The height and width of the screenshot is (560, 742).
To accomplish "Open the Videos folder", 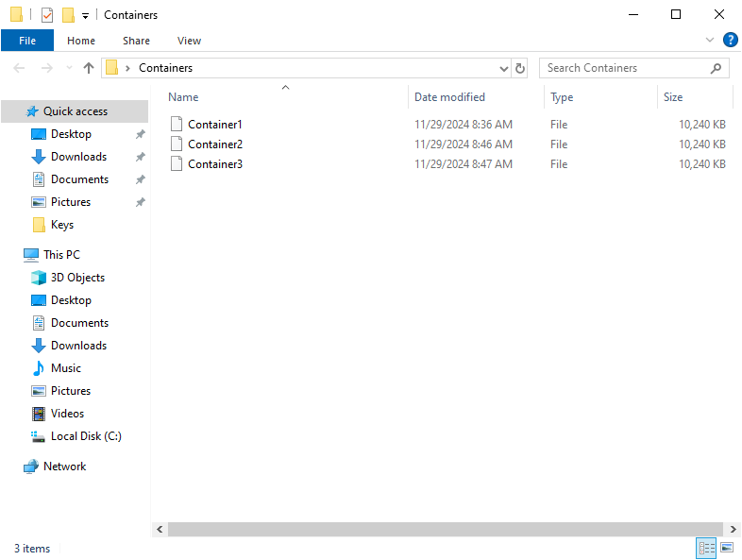I will 67,414.
